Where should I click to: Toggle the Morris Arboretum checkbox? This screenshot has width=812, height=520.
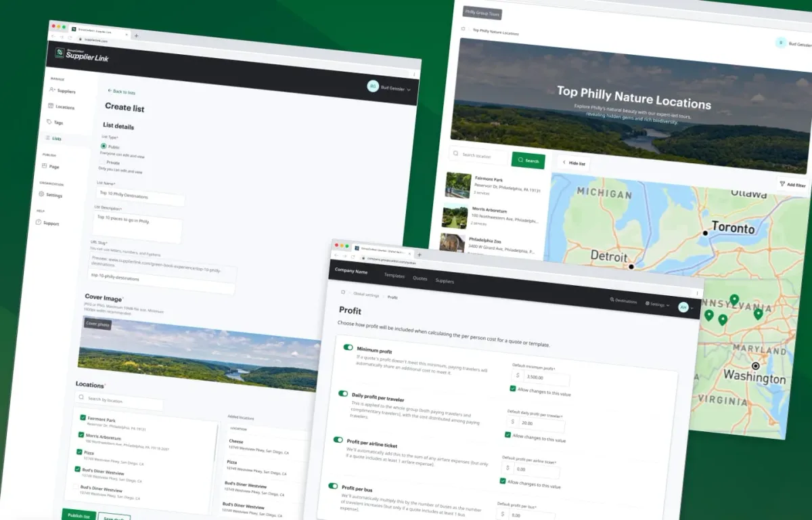pos(81,435)
